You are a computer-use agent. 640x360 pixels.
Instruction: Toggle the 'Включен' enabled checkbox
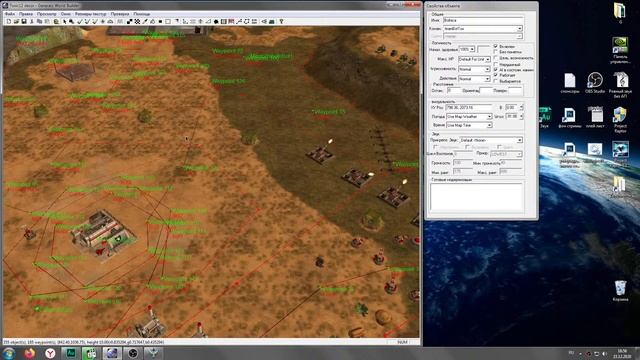tap(496, 47)
